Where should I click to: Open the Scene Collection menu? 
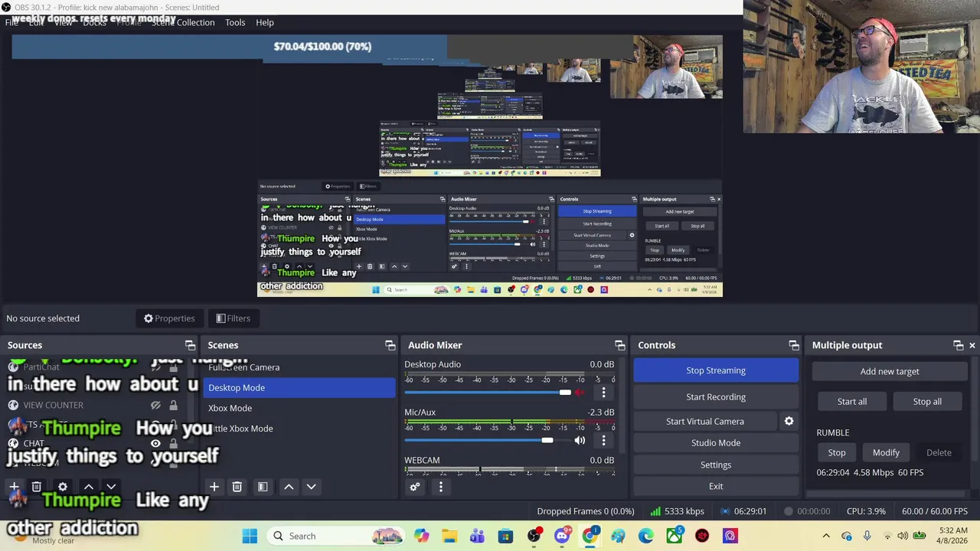pos(183,22)
